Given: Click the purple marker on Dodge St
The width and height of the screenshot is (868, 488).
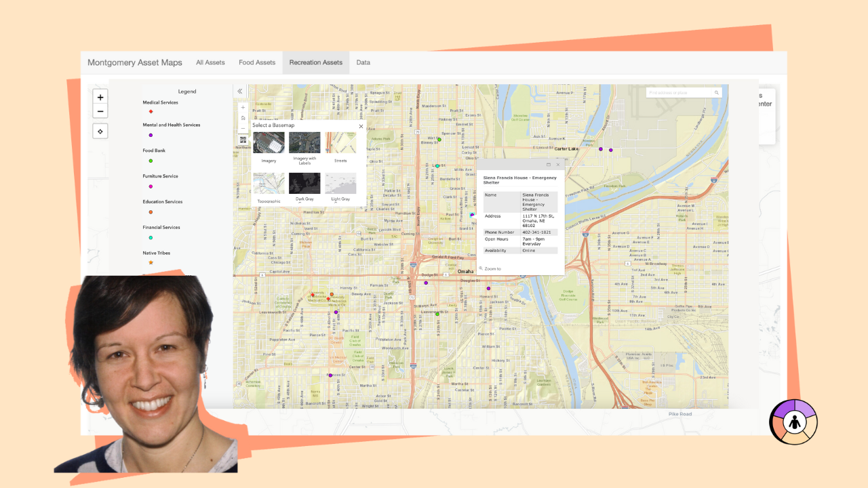Looking at the screenshot, I should (426, 283).
